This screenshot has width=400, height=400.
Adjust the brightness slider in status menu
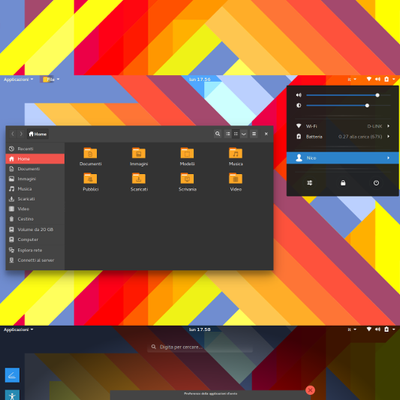[x=348, y=105]
